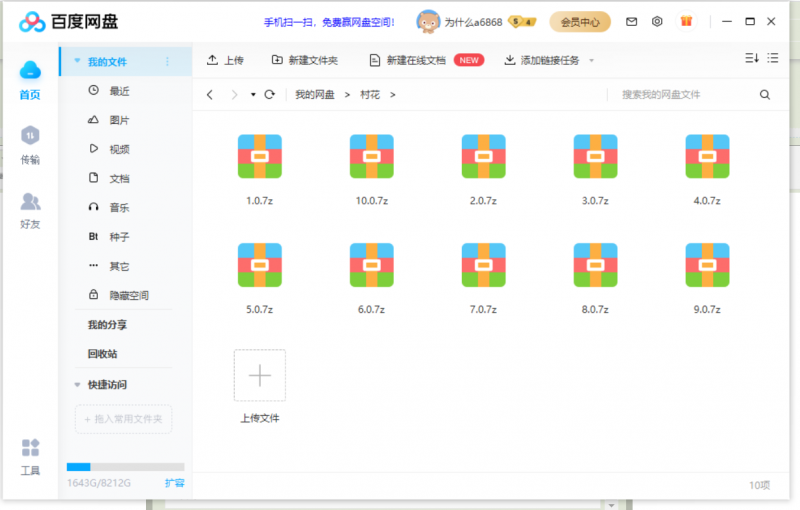Click 村花 folder in the breadcrumb

pyautogui.click(x=370, y=94)
